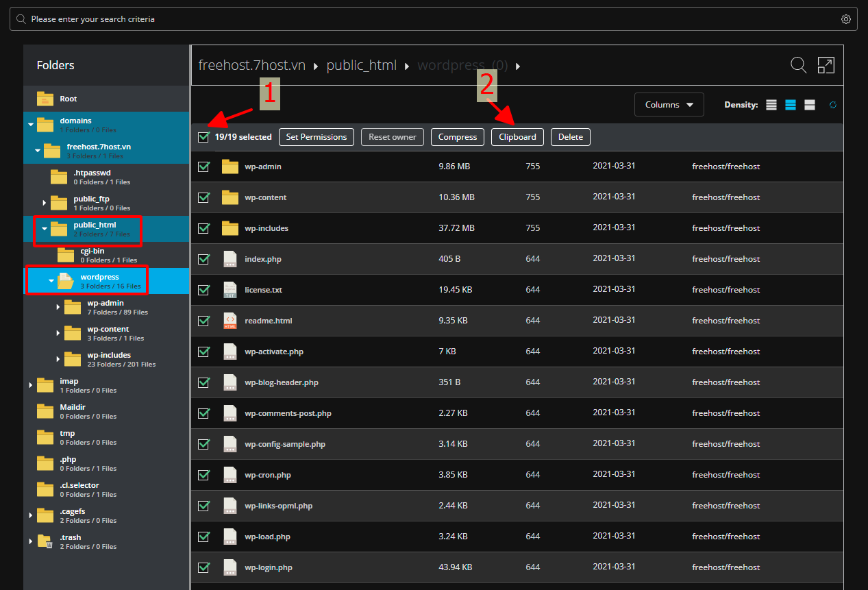This screenshot has height=590, width=868.
Task: Click the tmp folder icon
Action: [x=45, y=437]
